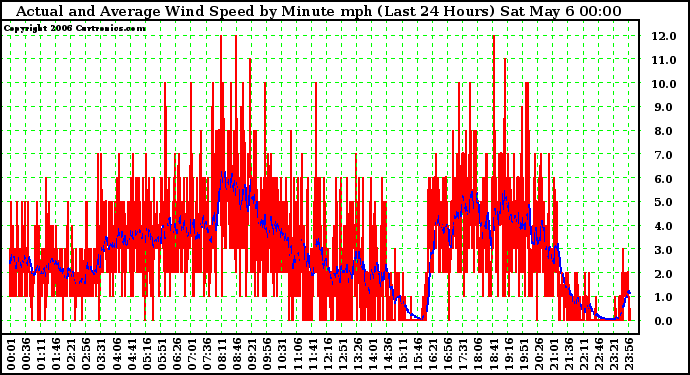Click the 22:11 time label
Image resolution: width=690 pixels, height=375 pixels.
click(584, 354)
